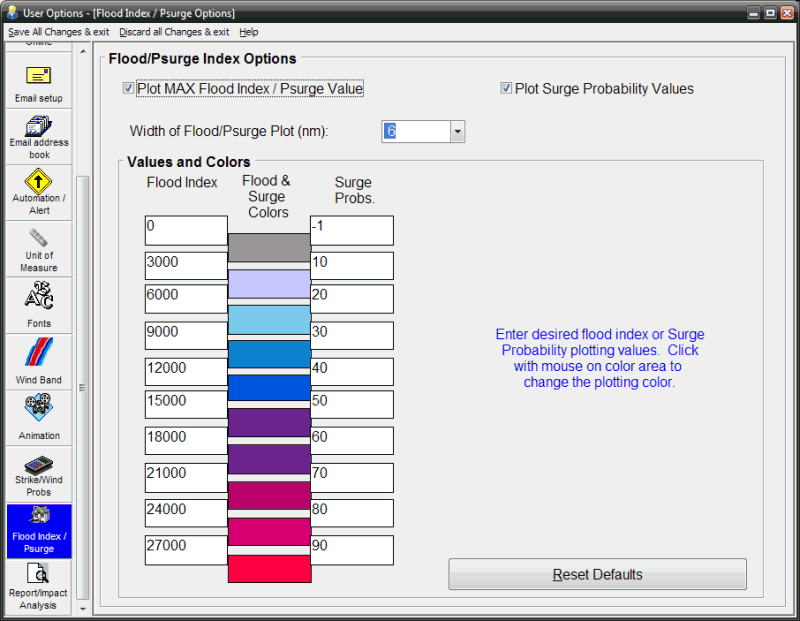Expand the Width of Flood/Psurge Plot dropdown
800x621 pixels.
[x=457, y=131]
